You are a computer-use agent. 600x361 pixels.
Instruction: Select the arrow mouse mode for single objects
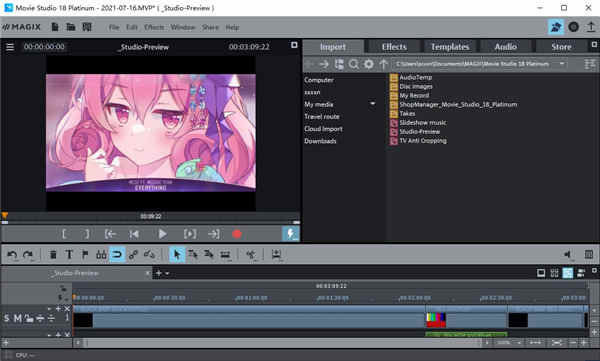[x=177, y=254]
